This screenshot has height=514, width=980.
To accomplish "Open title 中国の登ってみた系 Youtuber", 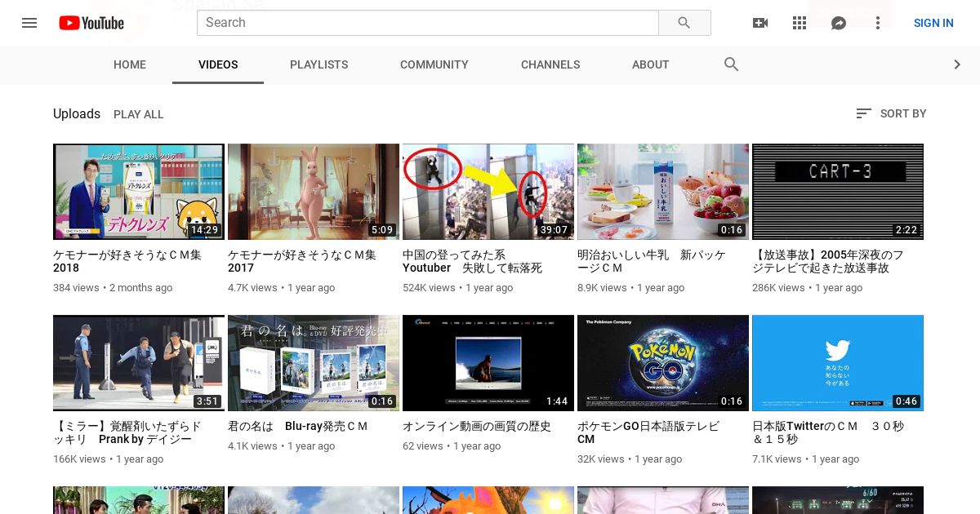I will tap(473, 261).
